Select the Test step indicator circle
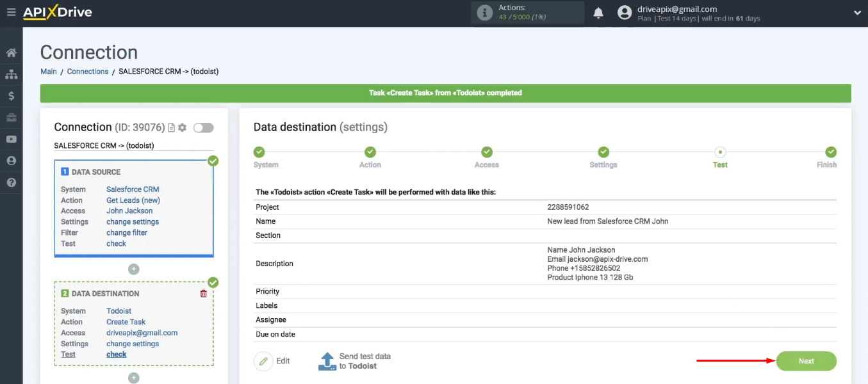 [720, 152]
